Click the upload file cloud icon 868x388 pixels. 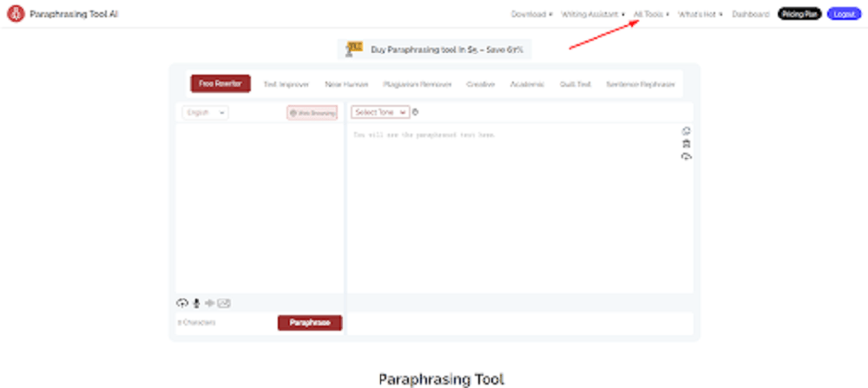pos(182,303)
